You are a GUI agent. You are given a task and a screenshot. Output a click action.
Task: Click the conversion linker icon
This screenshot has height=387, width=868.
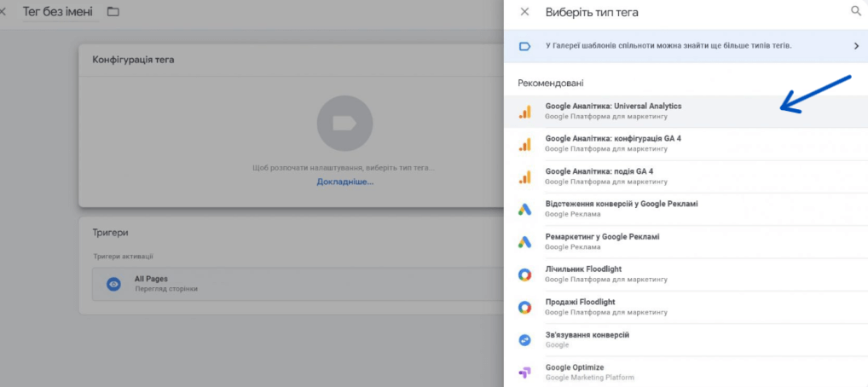click(x=524, y=340)
